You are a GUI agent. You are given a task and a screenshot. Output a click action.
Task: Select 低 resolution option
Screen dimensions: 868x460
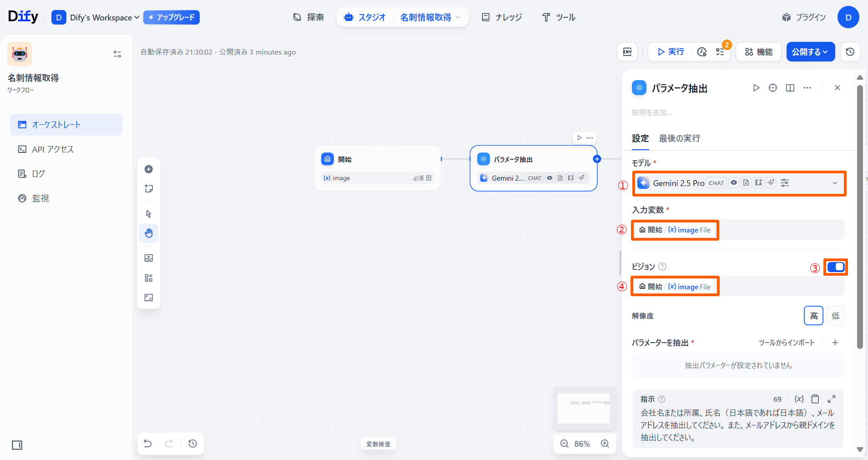pyautogui.click(x=835, y=316)
